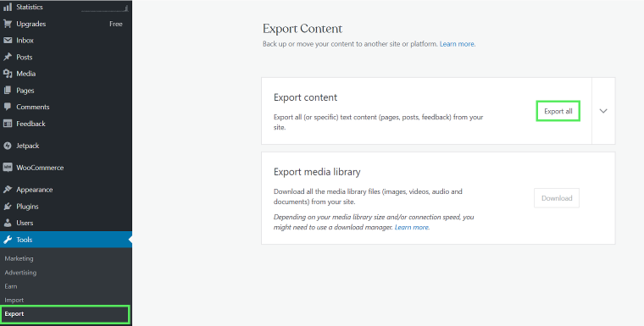
Task: Click the Export content card heading
Action: (x=305, y=97)
